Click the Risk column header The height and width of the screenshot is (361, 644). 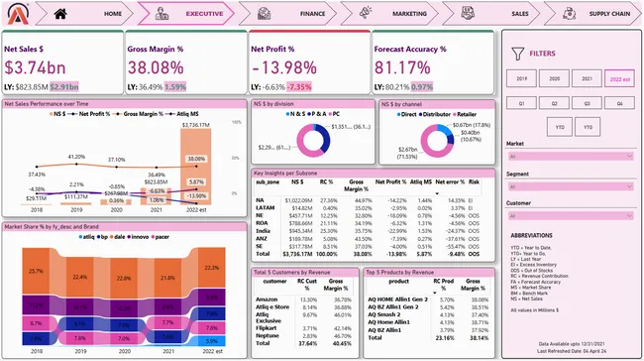click(x=474, y=181)
